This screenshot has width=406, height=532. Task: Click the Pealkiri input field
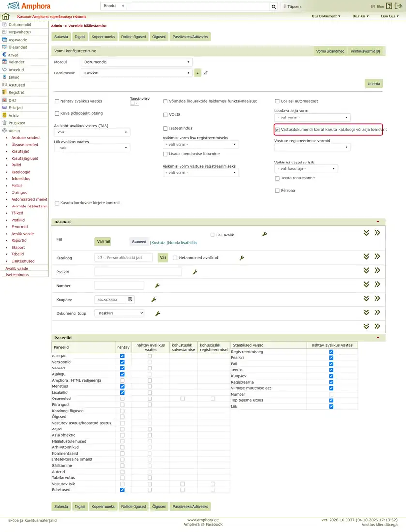click(138, 272)
